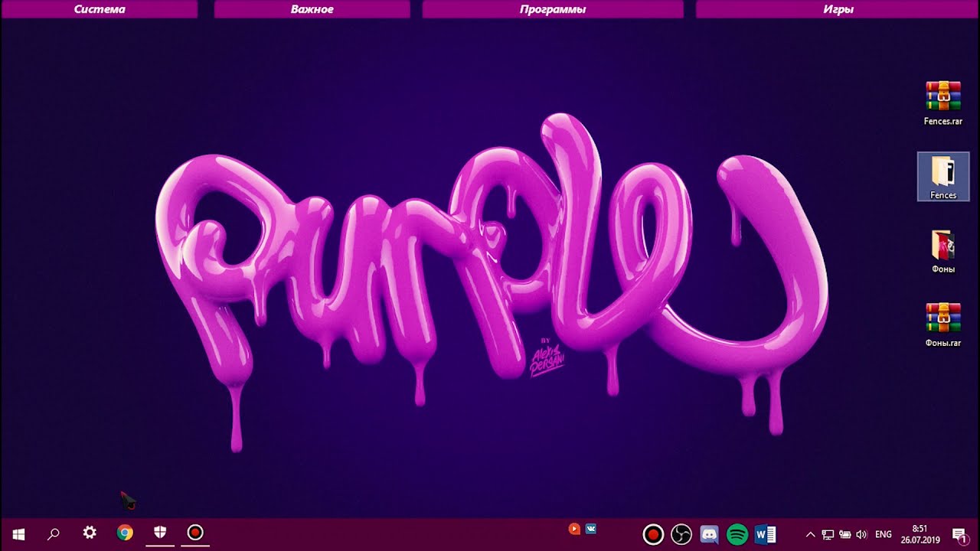Open the Важное fence tab

(312, 9)
